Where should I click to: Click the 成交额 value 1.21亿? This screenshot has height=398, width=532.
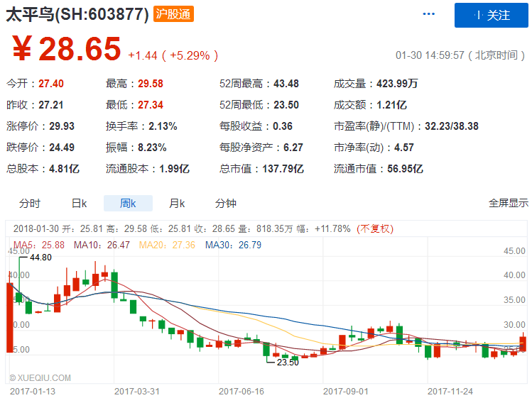click(x=391, y=105)
